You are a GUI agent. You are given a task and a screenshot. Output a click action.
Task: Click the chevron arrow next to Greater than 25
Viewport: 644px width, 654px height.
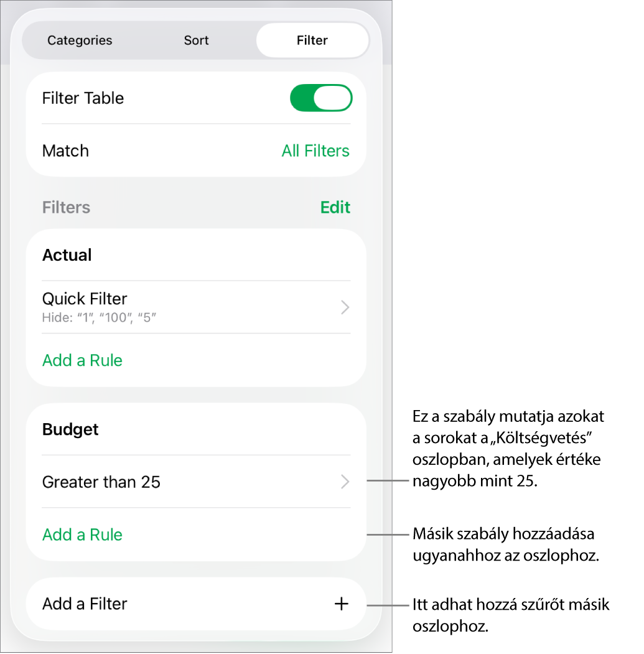[345, 482]
